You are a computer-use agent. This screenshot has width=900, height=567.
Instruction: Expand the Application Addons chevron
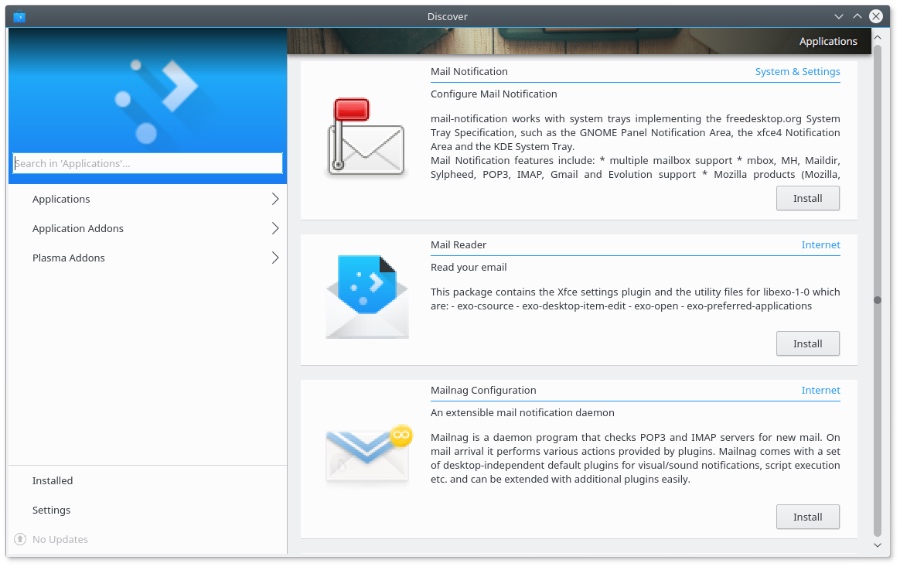point(275,228)
